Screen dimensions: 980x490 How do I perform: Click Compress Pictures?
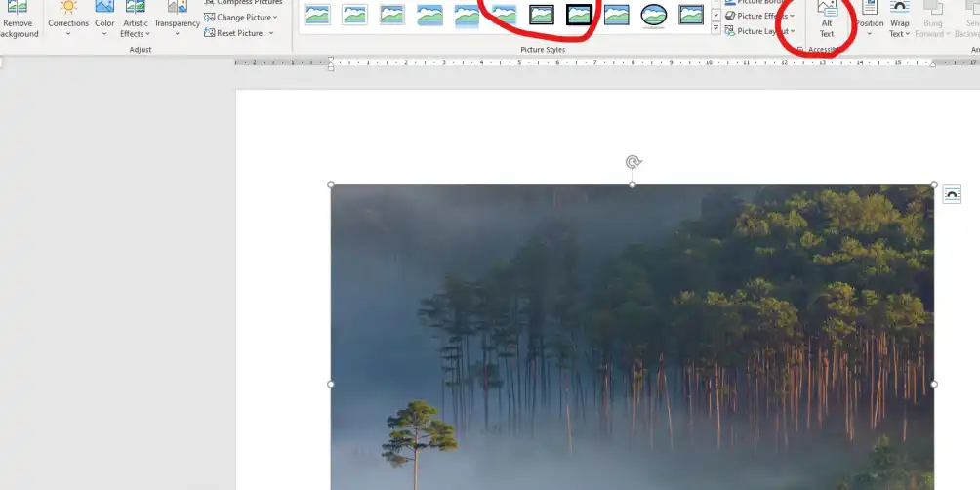tap(243, 3)
